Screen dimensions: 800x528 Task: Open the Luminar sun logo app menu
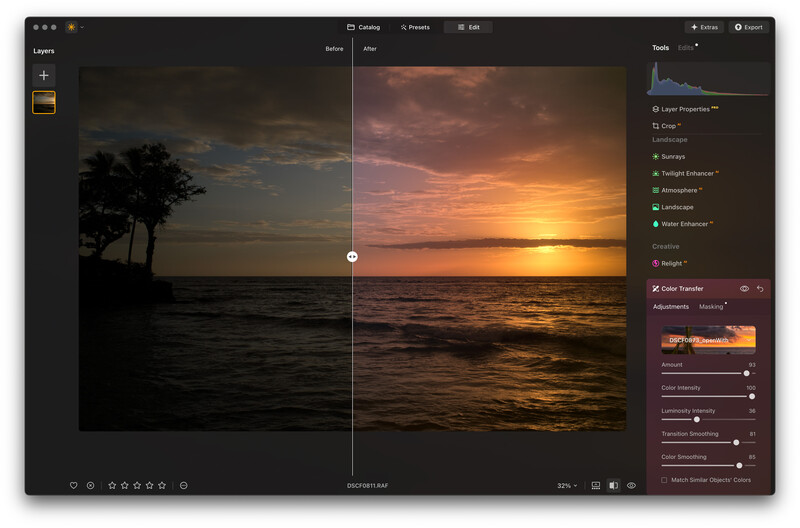(x=71, y=27)
